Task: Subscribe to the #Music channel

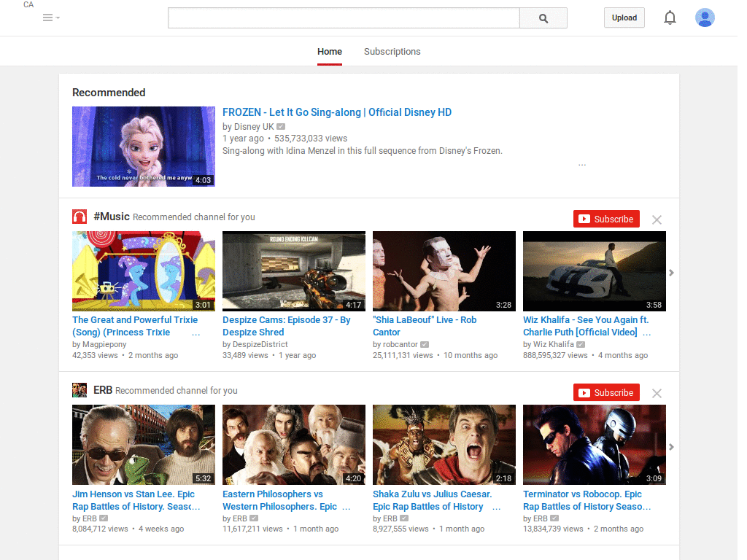Action: click(606, 219)
